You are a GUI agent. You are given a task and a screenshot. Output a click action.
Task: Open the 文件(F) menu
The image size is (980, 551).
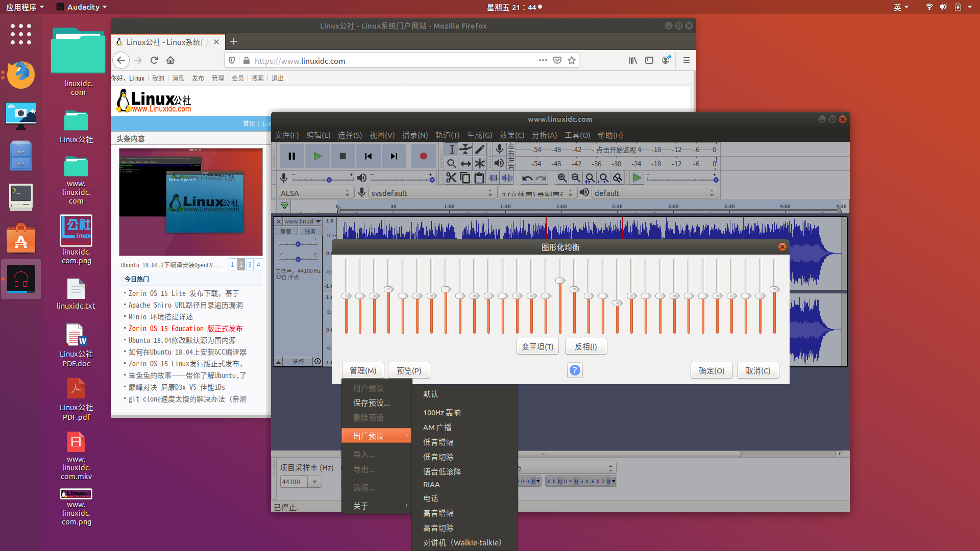pyautogui.click(x=286, y=135)
